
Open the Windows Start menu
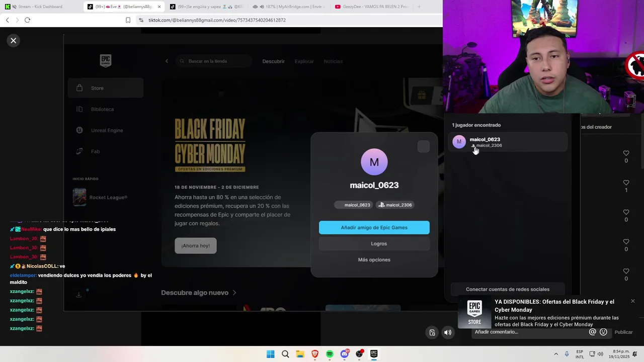coord(270,354)
